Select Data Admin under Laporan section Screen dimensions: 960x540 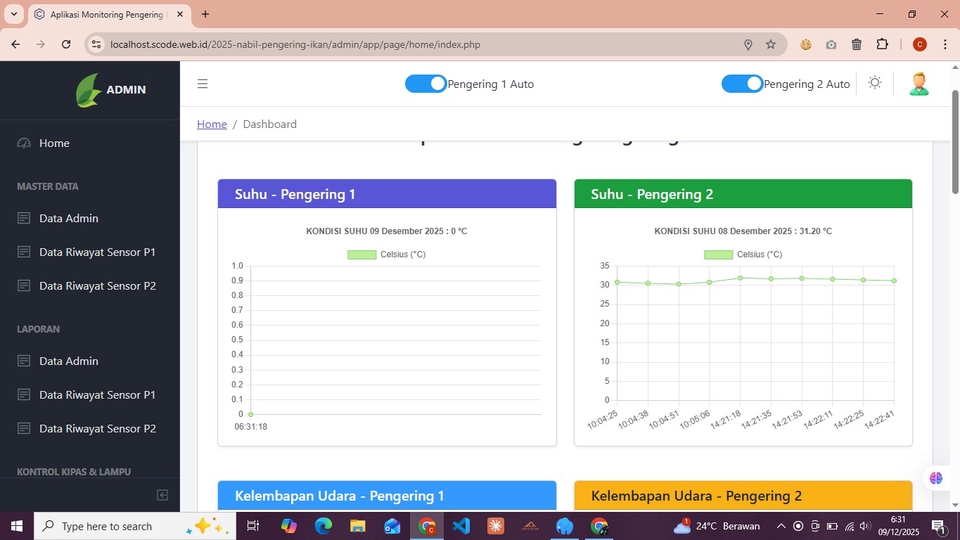69,361
